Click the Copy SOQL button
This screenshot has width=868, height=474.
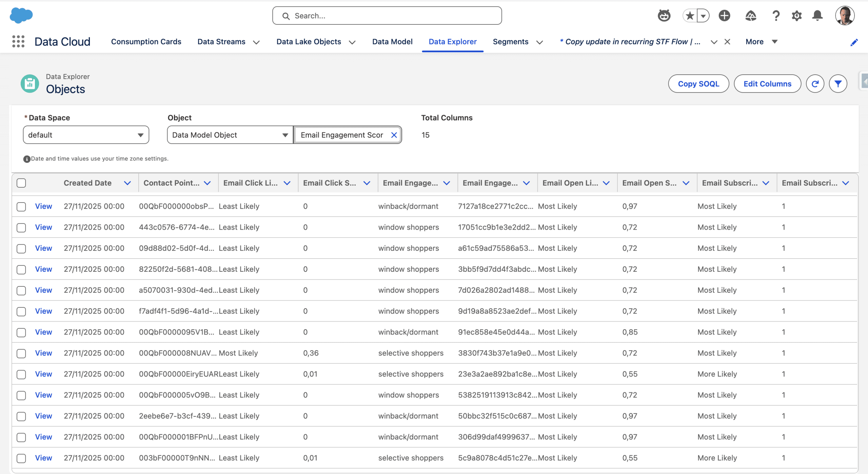698,84
